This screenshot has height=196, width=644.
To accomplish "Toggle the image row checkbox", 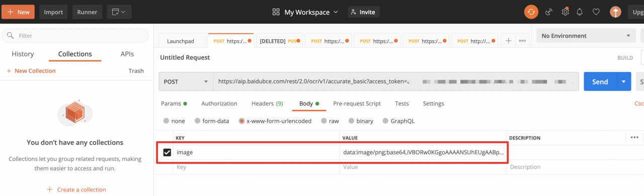I will [167, 152].
